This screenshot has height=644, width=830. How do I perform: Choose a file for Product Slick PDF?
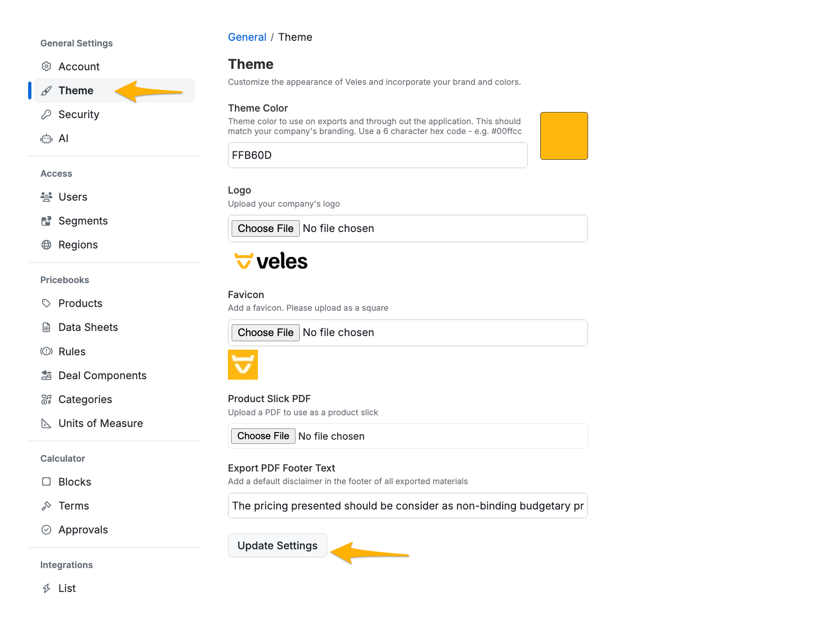(x=263, y=436)
